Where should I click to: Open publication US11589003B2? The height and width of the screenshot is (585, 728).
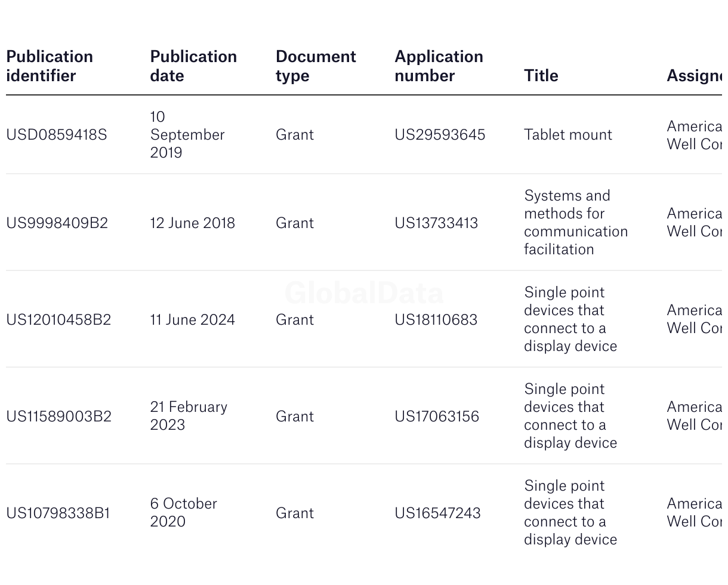point(58,417)
